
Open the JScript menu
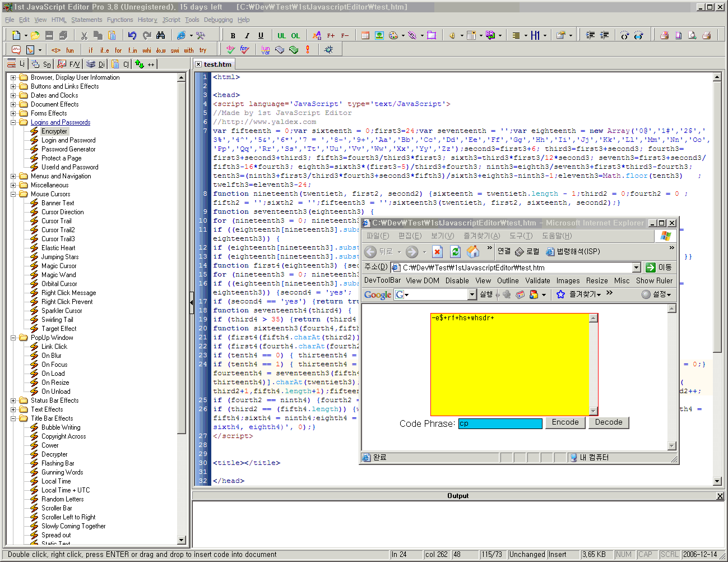(x=171, y=20)
